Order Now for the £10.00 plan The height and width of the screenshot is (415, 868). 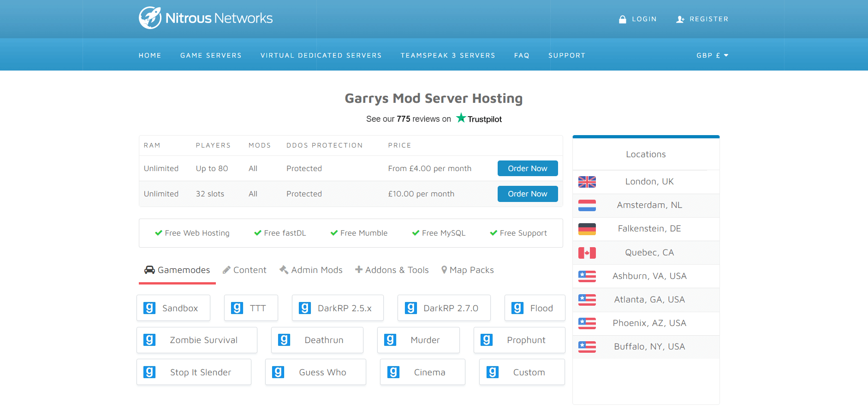(x=528, y=194)
